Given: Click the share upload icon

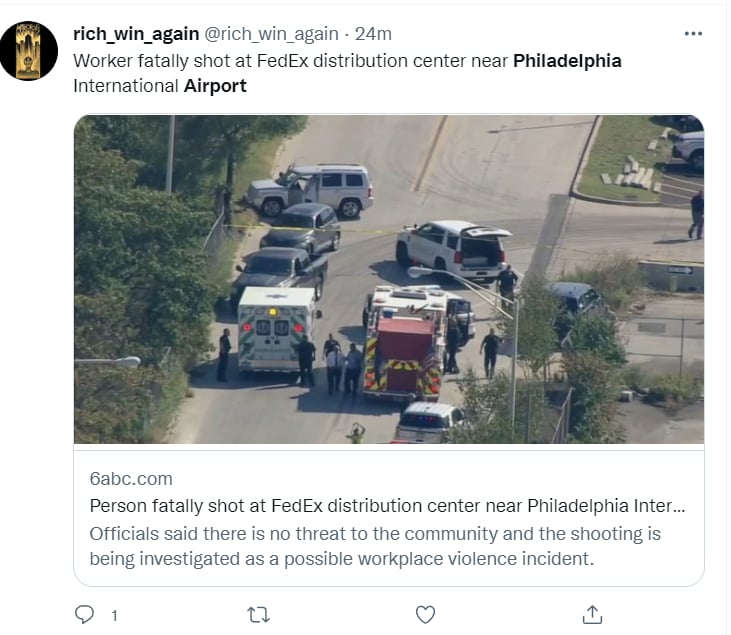Looking at the screenshot, I should (x=592, y=614).
